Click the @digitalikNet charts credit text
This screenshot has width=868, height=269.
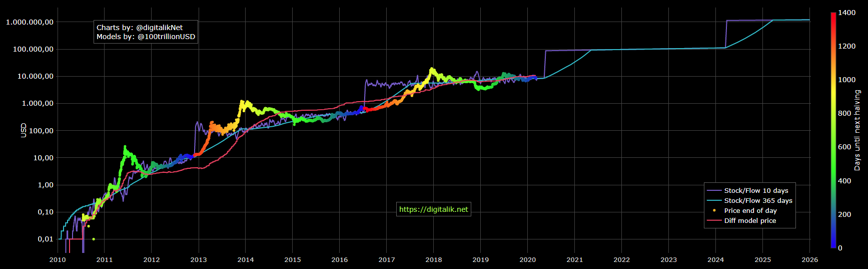[x=160, y=28]
